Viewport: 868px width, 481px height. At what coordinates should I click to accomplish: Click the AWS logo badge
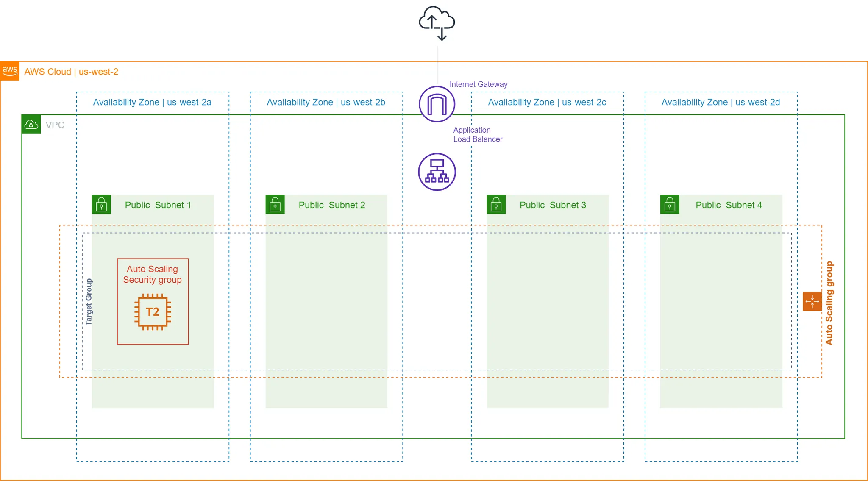tap(10, 71)
